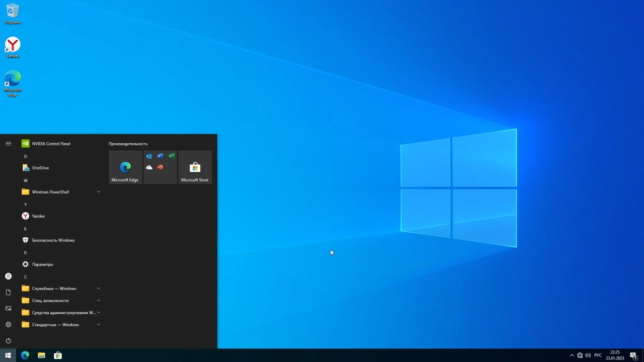Viewport: 644px width, 362px height.
Task: Open Settings gear in Start sidebar
Action: [x=8, y=325]
